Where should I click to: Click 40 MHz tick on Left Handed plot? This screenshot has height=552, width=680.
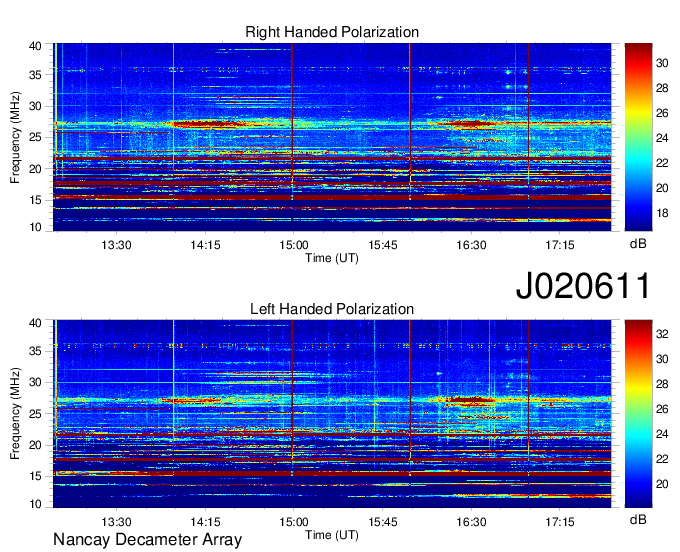tap(35, 323)
